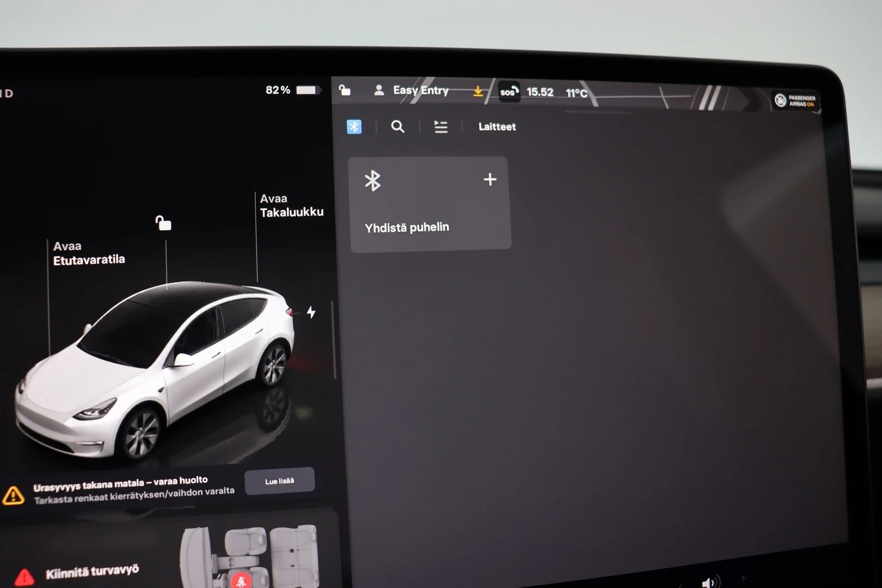Open the software download arrow icon
The height and width of the screenshot is (588, 882).
point(478,91)
